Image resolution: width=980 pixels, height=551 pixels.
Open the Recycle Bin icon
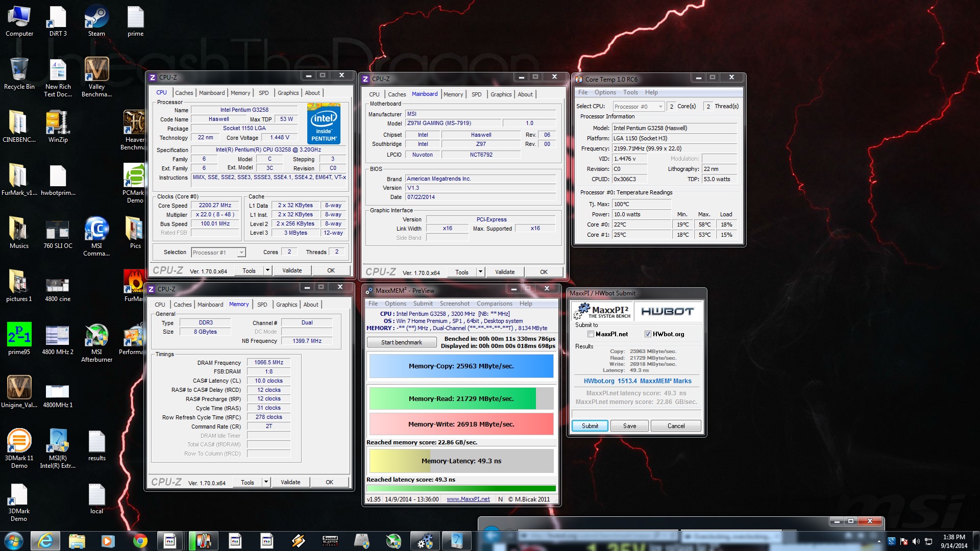tap(19, 74)
